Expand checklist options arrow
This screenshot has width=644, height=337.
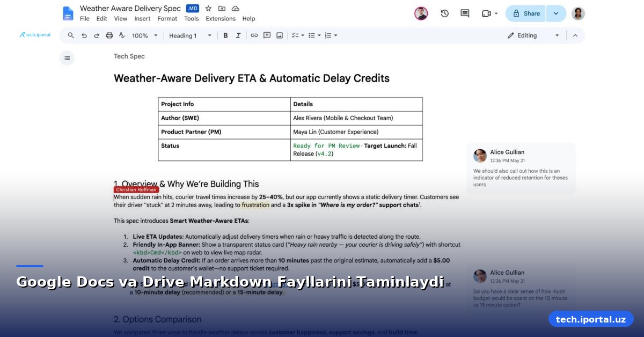click(303, 35)
